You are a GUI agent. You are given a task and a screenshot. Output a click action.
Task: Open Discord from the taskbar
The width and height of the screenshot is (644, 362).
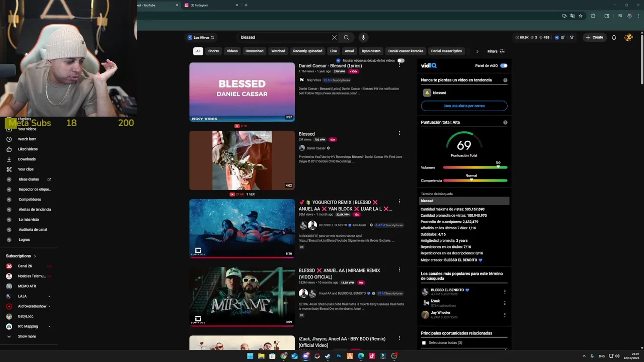[306, 356]
